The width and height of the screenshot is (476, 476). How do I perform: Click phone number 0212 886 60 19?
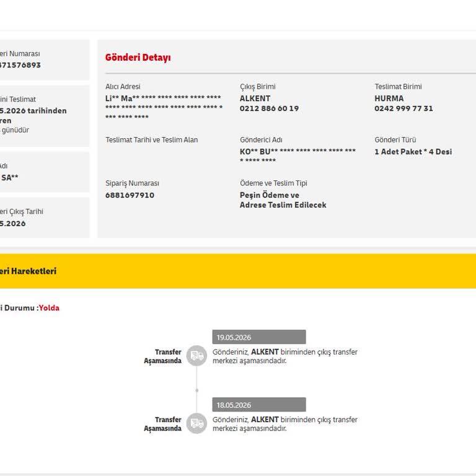pyautogui.click(x=269, y=108)
